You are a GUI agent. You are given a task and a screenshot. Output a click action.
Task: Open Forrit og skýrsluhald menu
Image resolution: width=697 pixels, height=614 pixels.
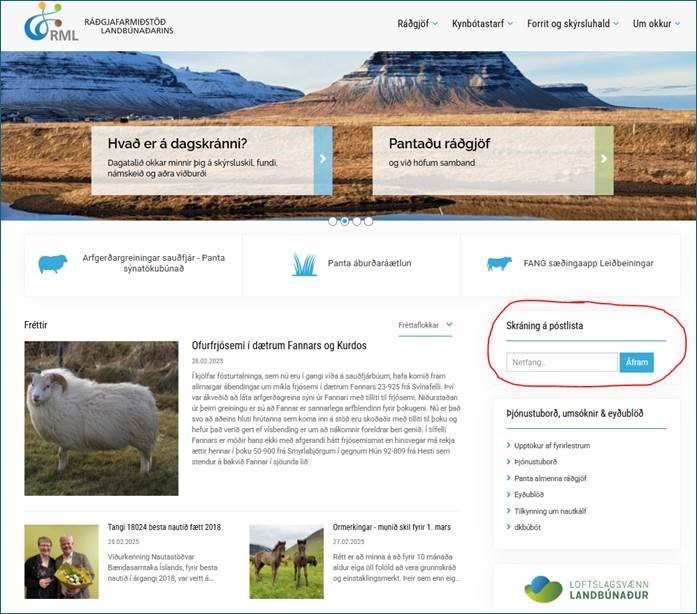pos(573,24)
